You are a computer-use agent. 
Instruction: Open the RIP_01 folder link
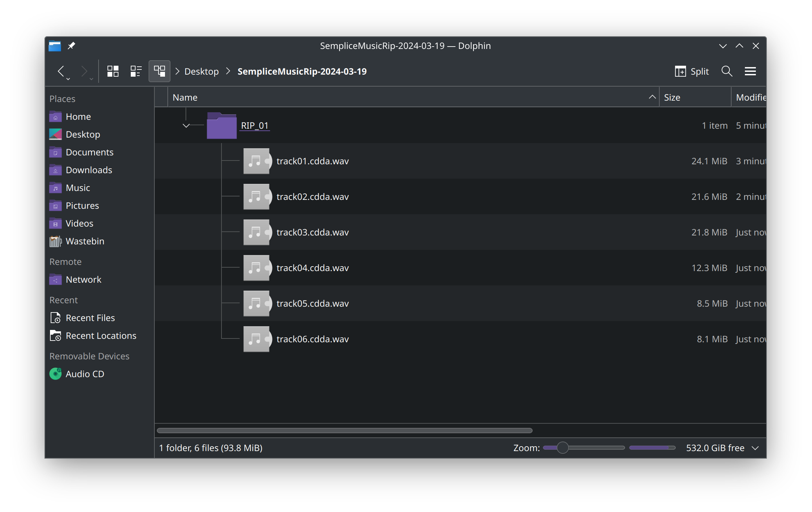tap(254, 125)
